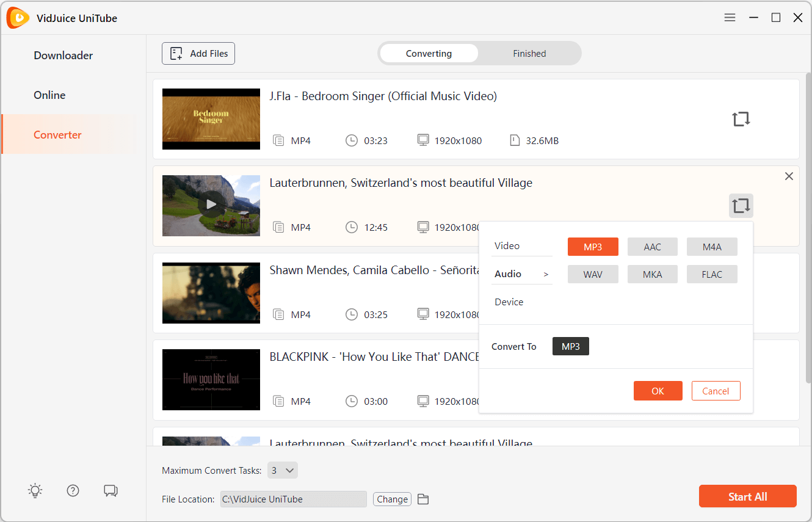The image size is (812, 522).
Task: Open the Video format category
Action: [507, 246]
